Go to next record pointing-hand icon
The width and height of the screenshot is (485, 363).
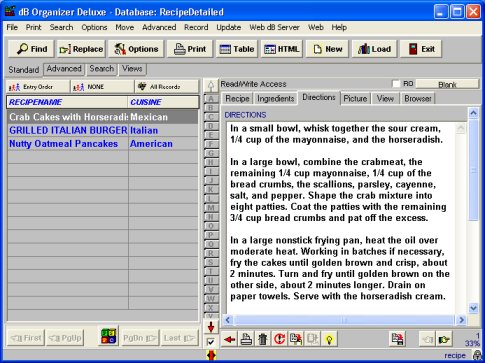pos(444,339)
